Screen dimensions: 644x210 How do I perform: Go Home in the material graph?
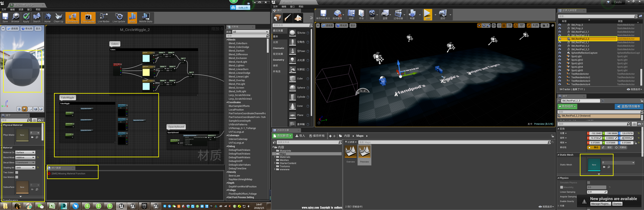tap(47, 18)
